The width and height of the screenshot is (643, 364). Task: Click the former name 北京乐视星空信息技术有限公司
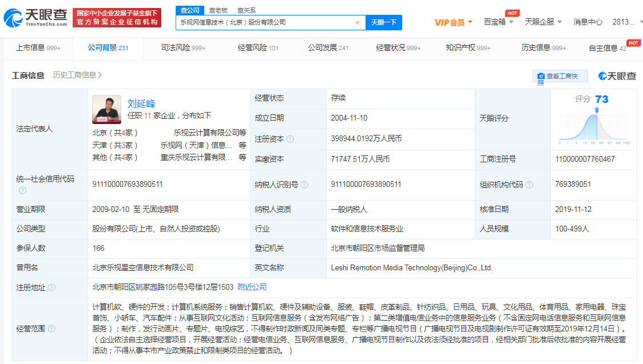pyautogui.click(x=142, y=267)
